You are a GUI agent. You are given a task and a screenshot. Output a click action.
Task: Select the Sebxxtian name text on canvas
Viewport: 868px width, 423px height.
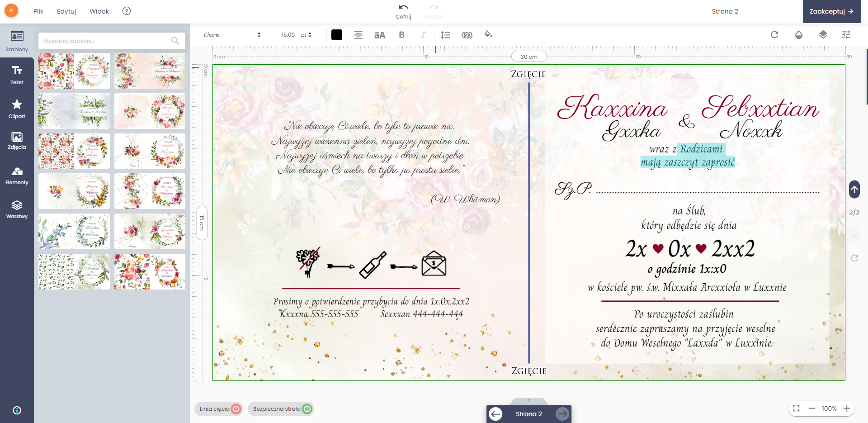coord(760,107)
